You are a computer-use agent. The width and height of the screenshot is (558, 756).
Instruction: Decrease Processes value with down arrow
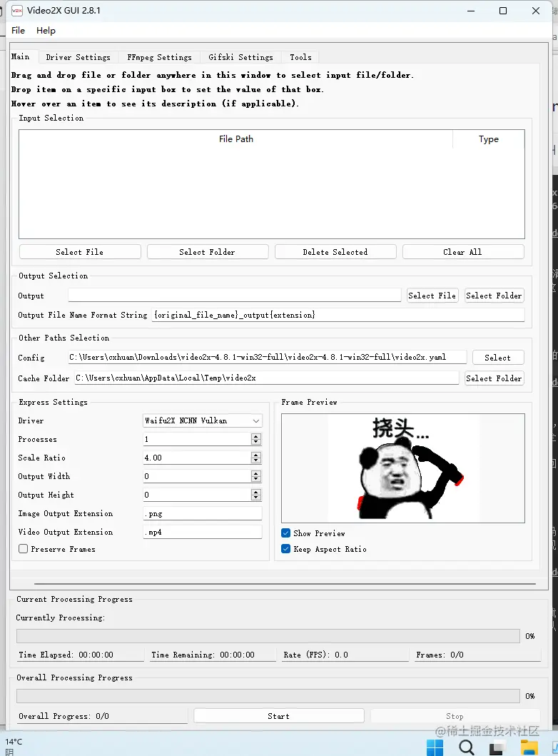256,442
